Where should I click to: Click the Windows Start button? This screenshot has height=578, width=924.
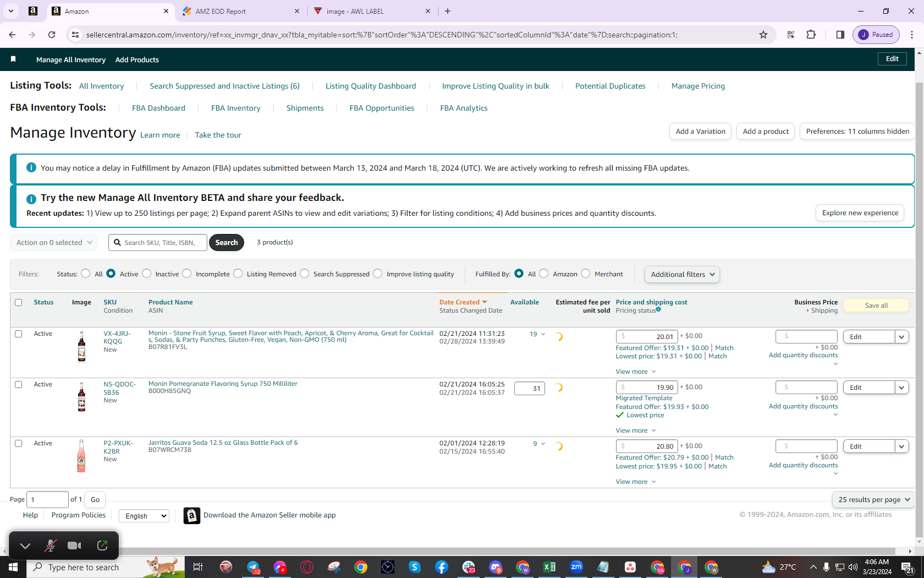click(13, 567)
